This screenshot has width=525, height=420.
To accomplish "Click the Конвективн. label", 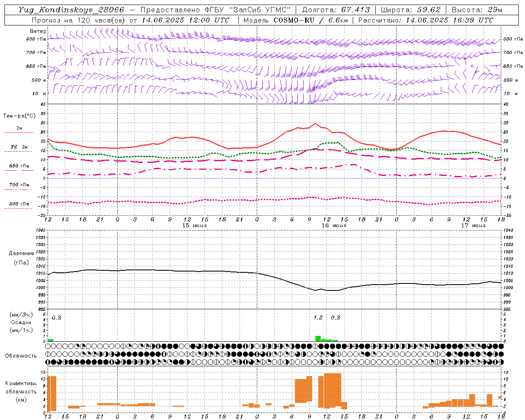I will [21, 383].
